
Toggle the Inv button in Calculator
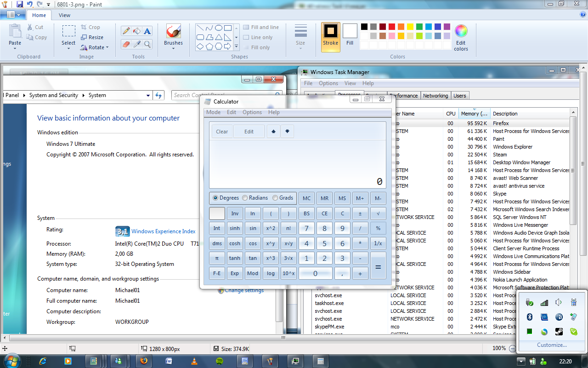[x=235, y=213]
